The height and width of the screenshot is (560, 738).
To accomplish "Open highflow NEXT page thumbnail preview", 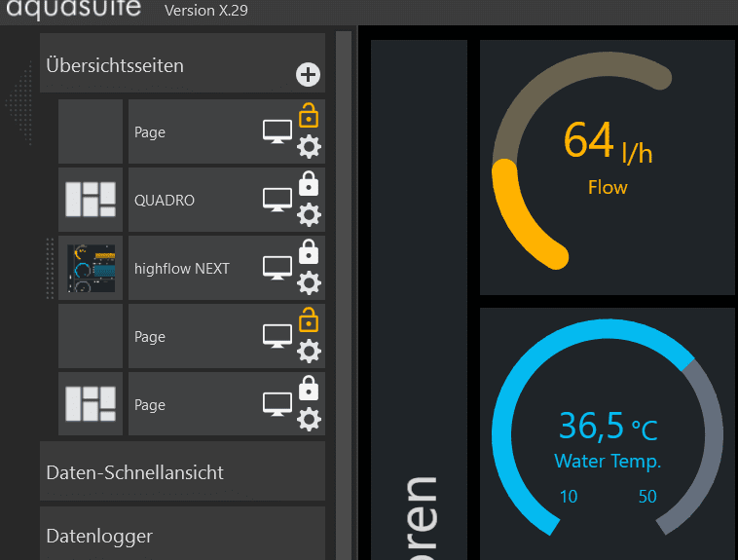I will tap(91, 268).
